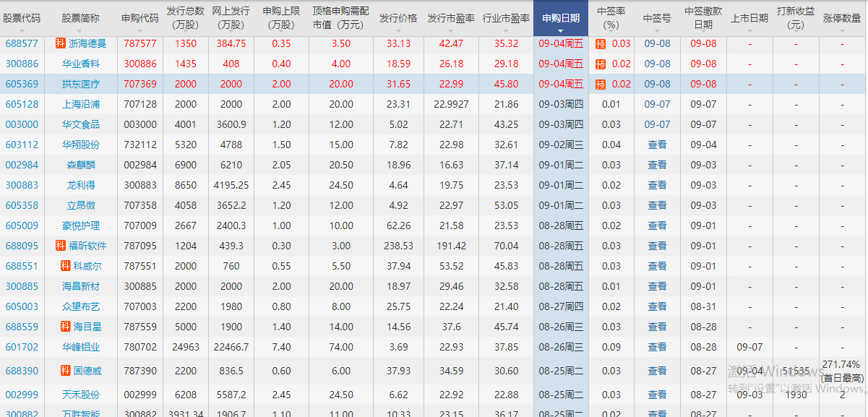Viewport: 868px width, 417px height.
Task: Click the 预 icon next to 拱东医疗's 中签率
Action: (602, 85)
